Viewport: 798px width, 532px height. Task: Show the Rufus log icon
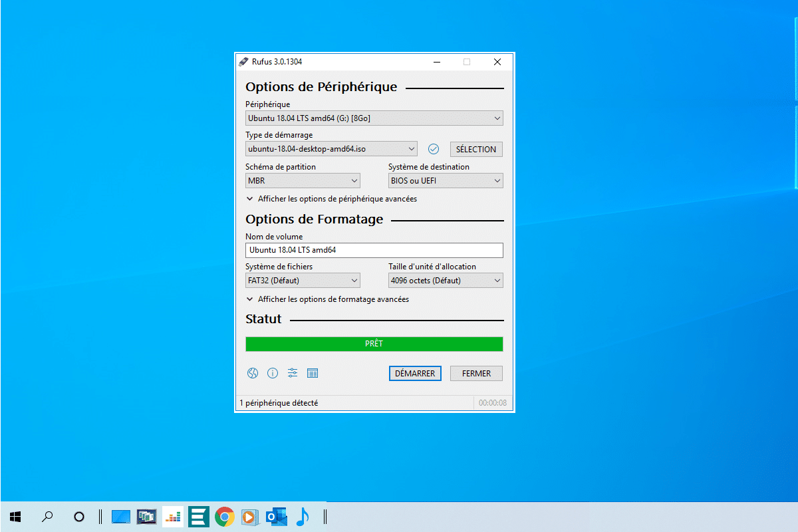[x=313, y=373]
